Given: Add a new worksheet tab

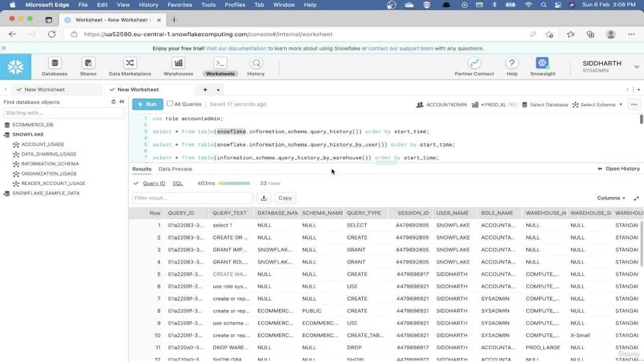Looking at the screenshot, I should click(x=205, y=89).
